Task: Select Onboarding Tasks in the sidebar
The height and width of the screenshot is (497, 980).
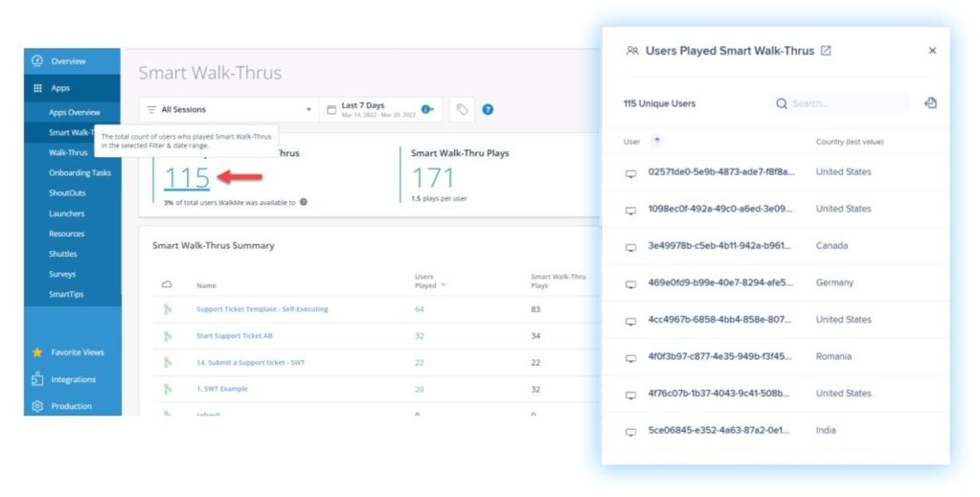Action: pos(80,173)
